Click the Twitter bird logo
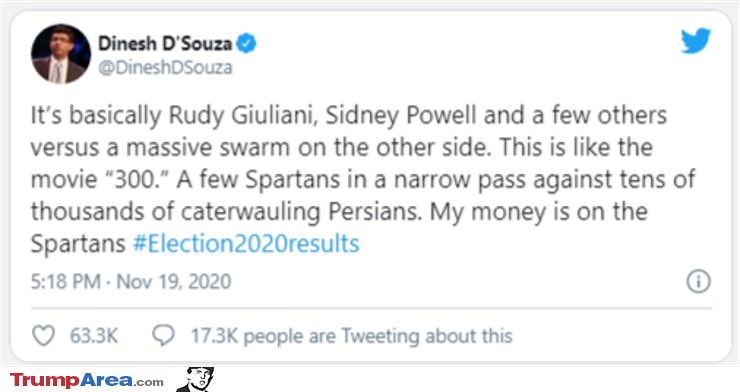 696,41
